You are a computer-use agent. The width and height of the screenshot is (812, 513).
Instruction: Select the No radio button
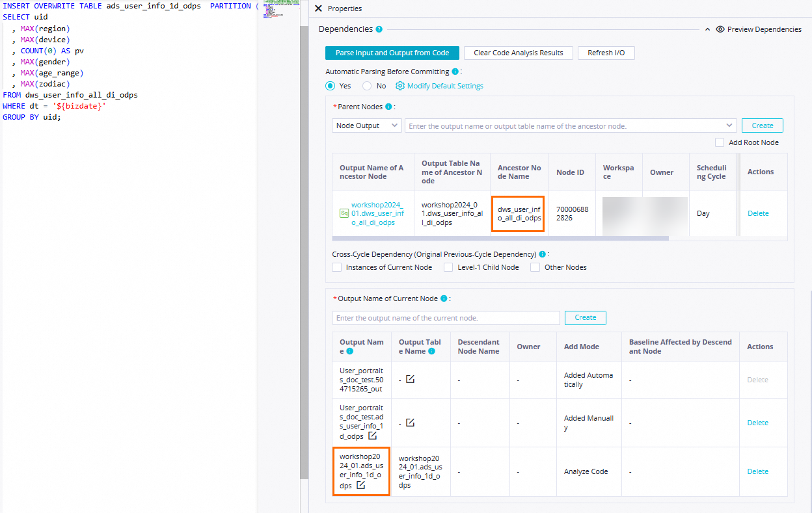coord(367,86)
